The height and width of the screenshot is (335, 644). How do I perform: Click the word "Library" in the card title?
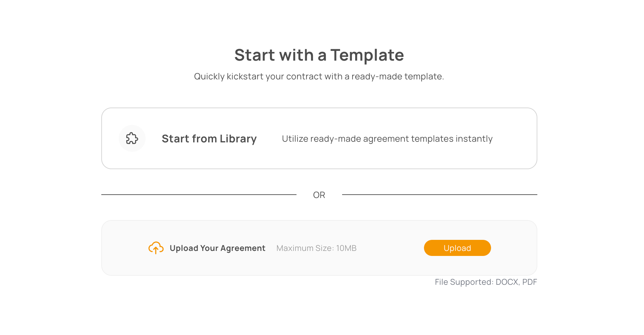[x=238, y=139]
